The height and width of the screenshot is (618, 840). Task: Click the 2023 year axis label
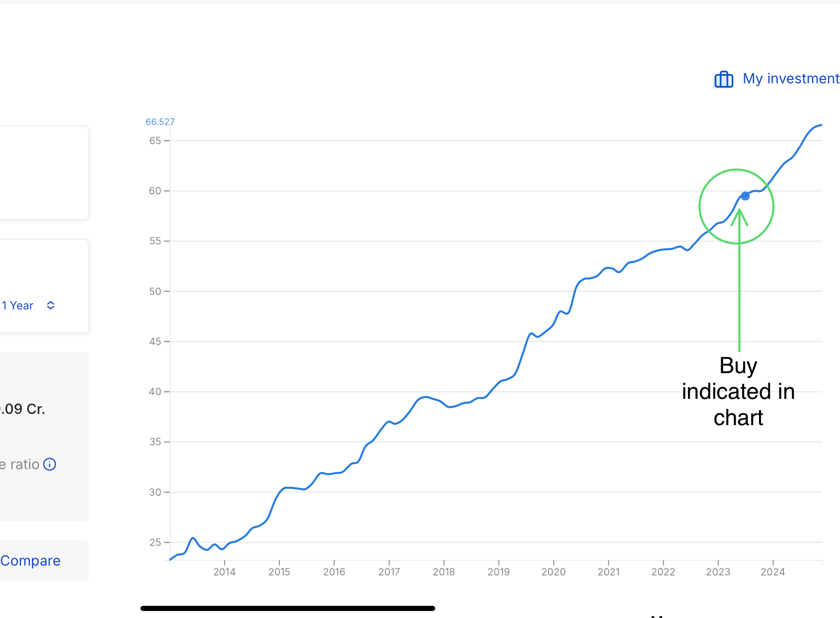[718, 572]
